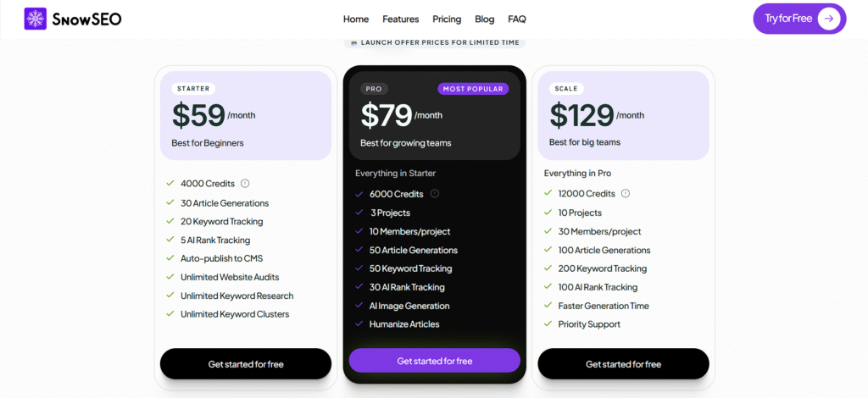Click the arrow icon in Try for Free
This screenshot has height=398, width=868.
[829, 19]
